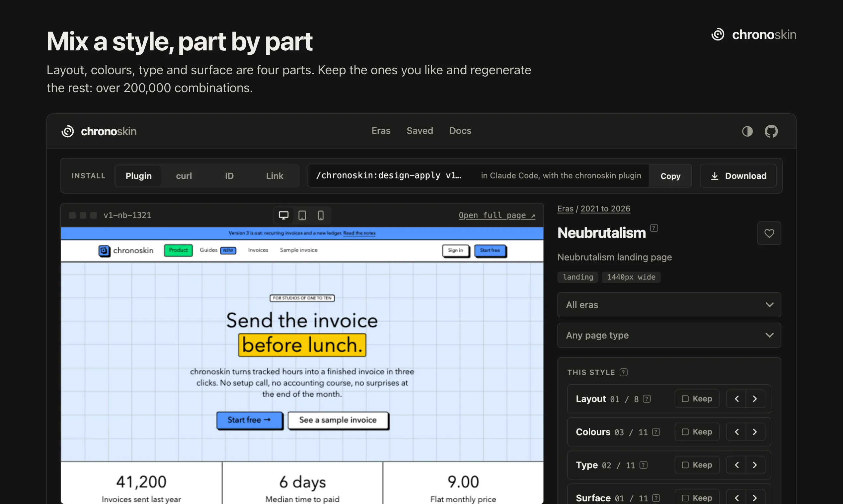Open the All eras dropdown
The width and height of the screenshot is (843, 504).
point(669,305)
